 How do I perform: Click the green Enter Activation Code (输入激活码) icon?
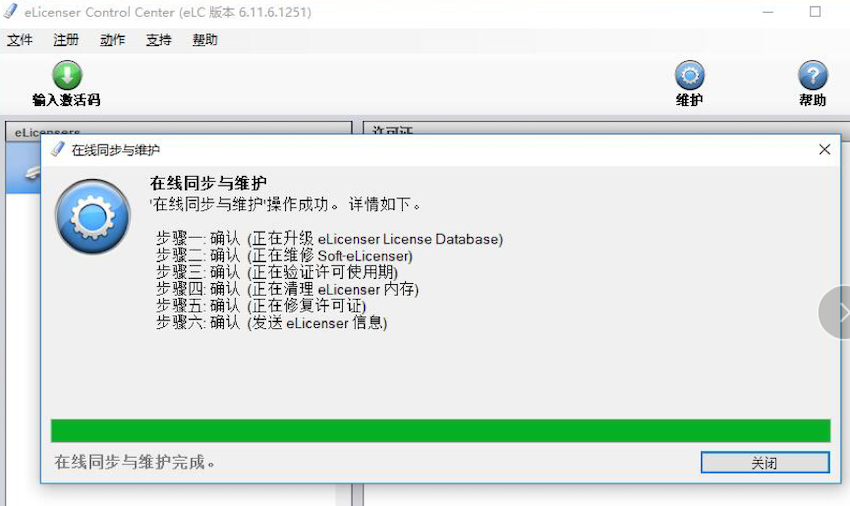(x=66, y=76)
